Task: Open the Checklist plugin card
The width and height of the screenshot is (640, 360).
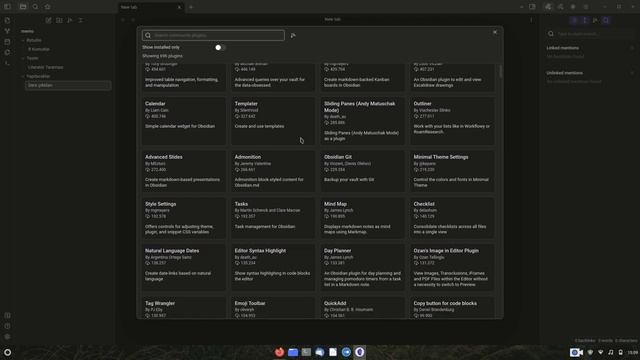Action: (x=452, y=218)
